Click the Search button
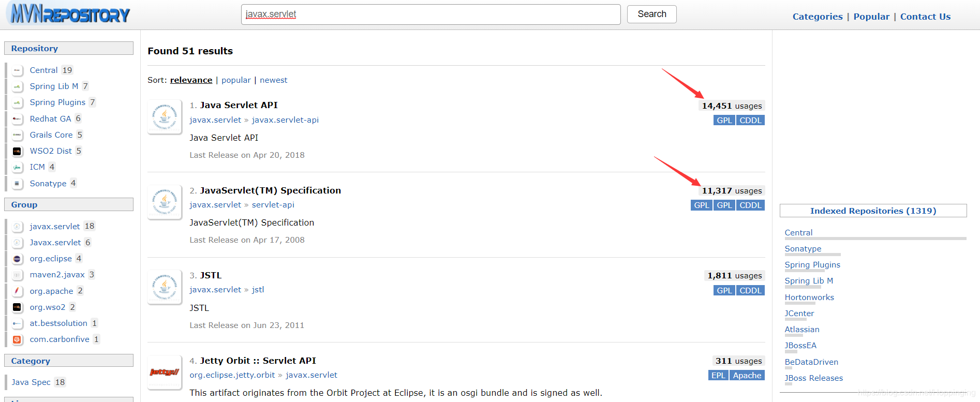Image resolution: width=980 pixels, height=402 pixels. 652,14
